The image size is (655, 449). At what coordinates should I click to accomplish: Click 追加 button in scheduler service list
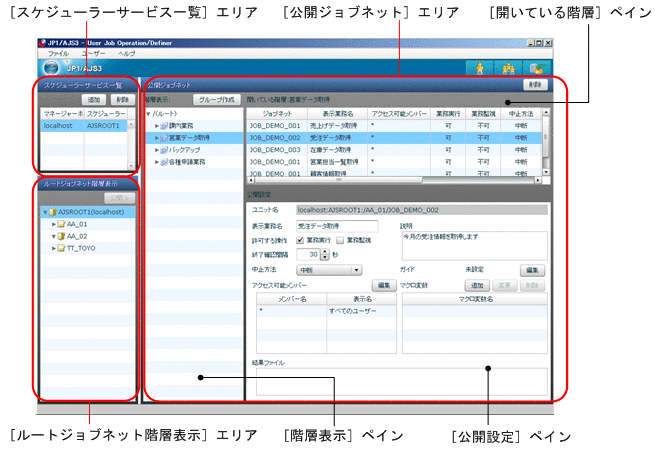[91, 101]
